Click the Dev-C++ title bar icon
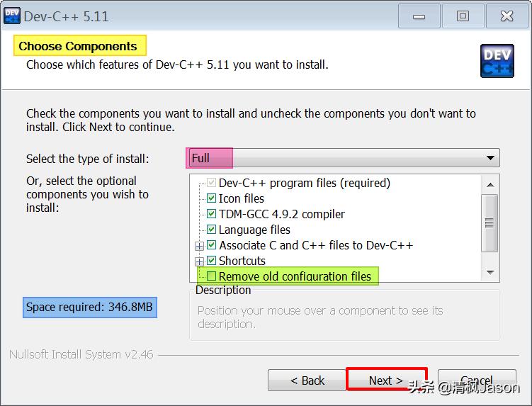This screenshot has width=532, height=406. pyautogui.click(x=12, y=15)
